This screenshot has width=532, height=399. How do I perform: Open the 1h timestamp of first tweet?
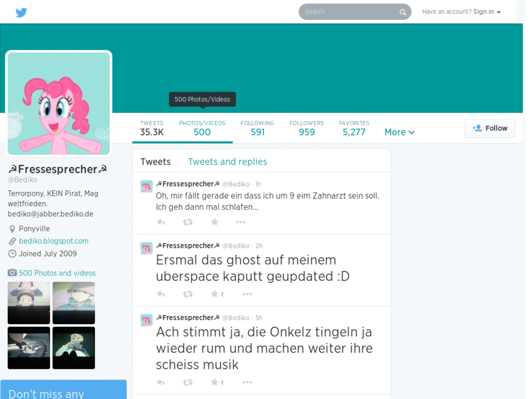pyautogui.click(x=258, y=184)
